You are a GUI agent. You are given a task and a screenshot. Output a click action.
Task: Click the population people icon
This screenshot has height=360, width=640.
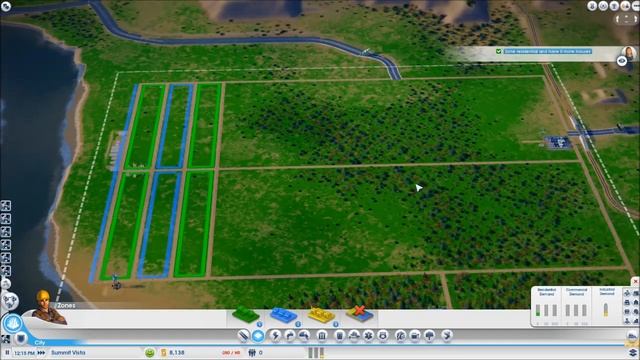(x=252, y=353)
